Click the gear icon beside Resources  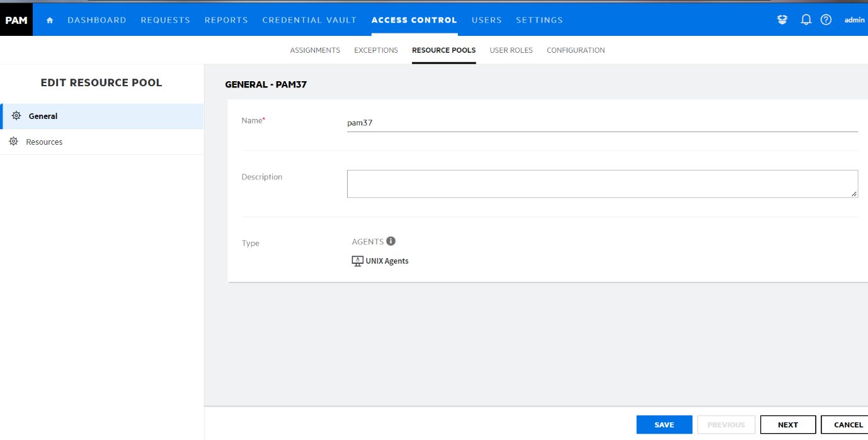[x=14, y=141]
